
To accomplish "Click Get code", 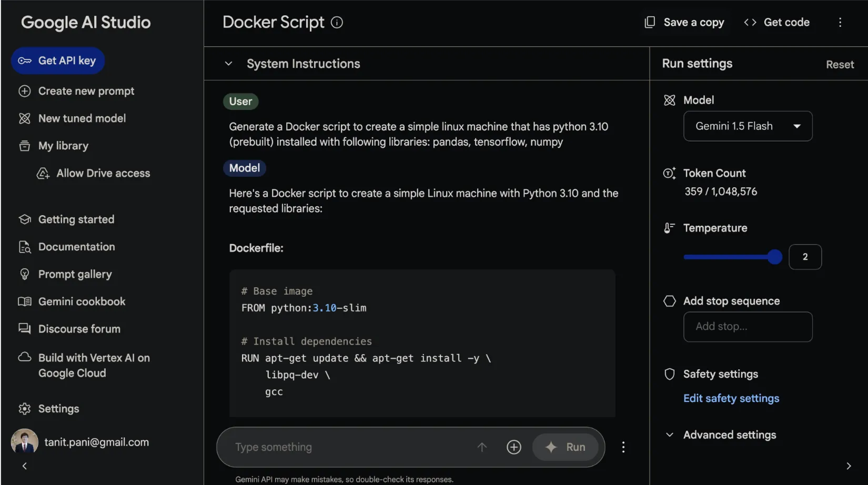I will [x=786, y=22].
